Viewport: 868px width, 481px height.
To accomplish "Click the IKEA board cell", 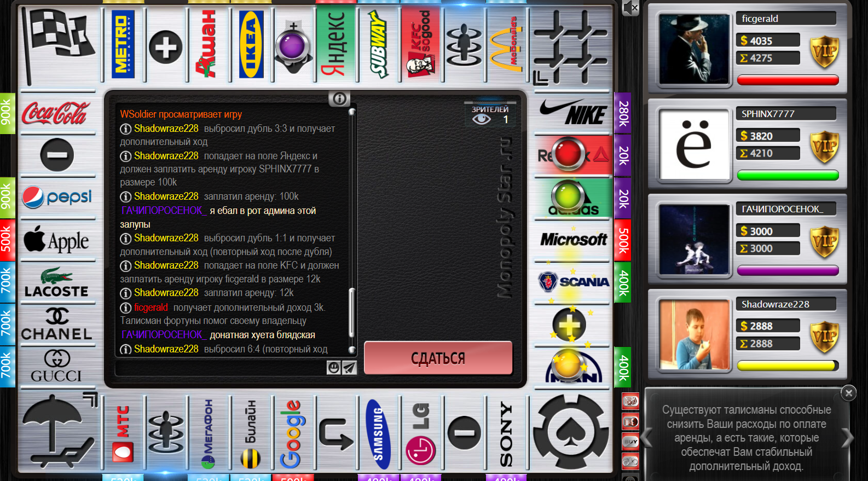I will point(251,45).
